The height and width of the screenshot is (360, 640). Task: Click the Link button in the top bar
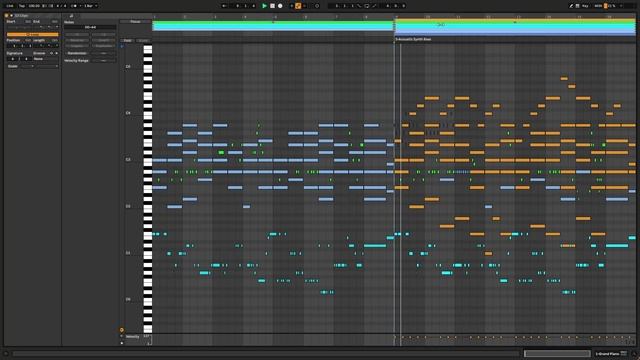10,6
